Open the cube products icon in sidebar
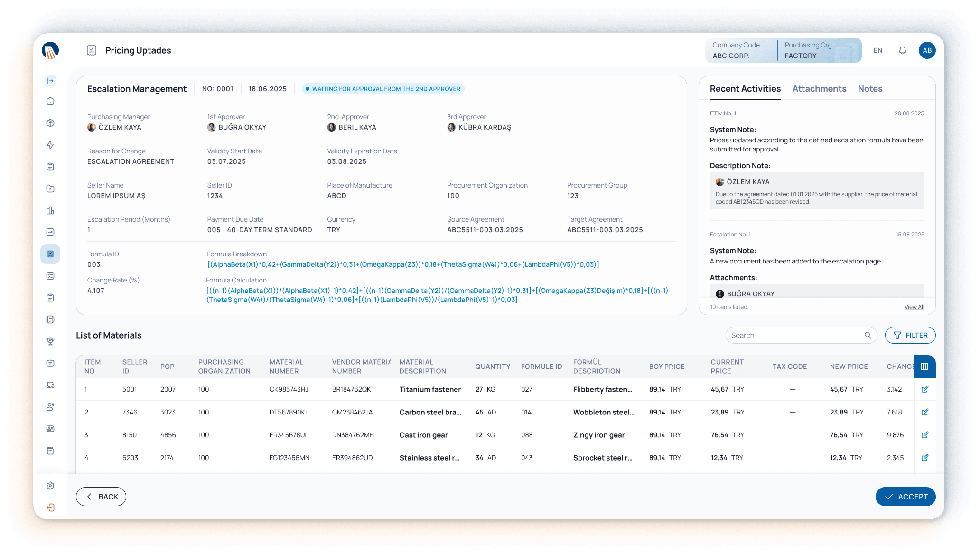980x555 pixels. 50,123
